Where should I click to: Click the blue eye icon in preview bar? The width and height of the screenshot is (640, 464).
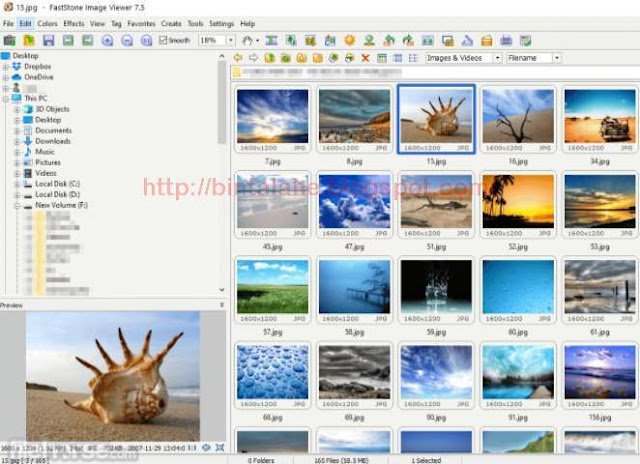pos(207,448)
